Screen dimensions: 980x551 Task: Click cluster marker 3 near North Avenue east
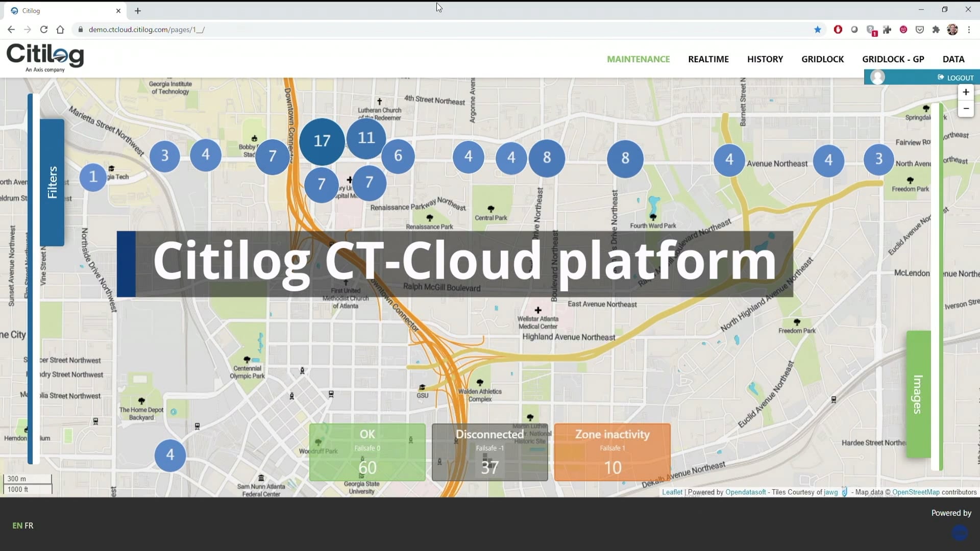click(x=878, y=159)
